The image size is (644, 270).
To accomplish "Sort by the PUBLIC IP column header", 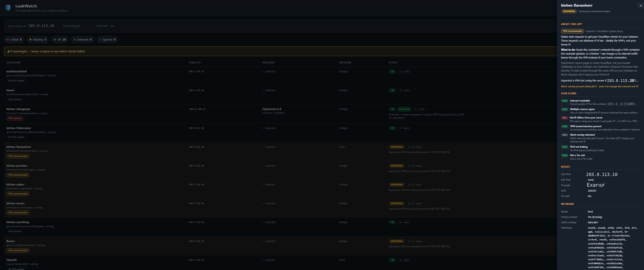I will pyautogui.click(x=195, y=63).
